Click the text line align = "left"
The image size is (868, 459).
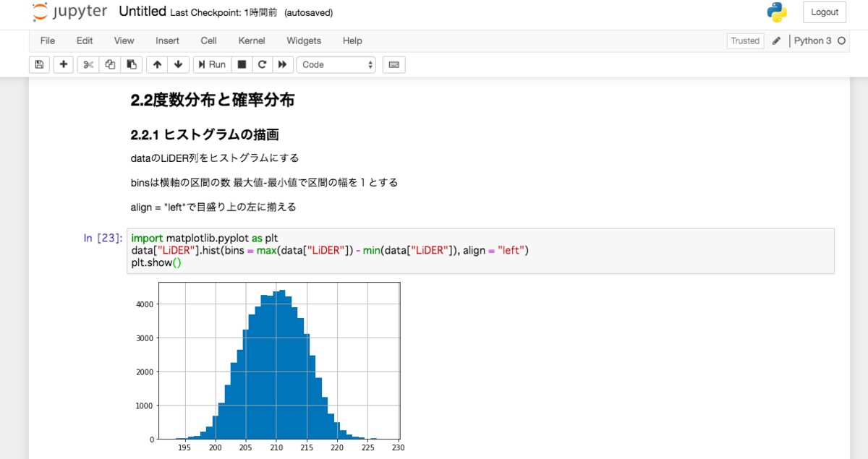(x=213, y=207)
